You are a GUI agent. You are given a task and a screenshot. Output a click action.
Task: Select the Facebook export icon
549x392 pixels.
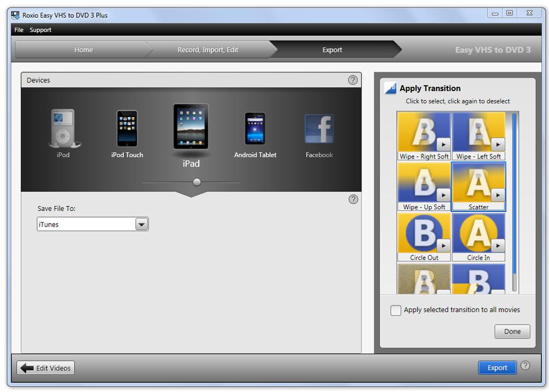(x=319, y=129)
